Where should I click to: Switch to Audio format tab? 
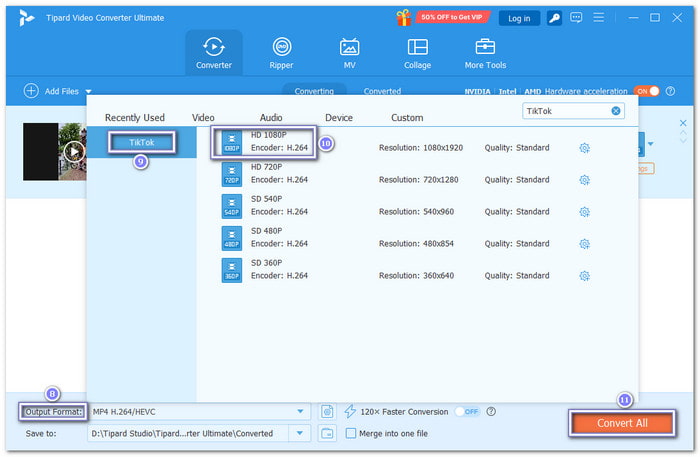(x=271, y=117)
